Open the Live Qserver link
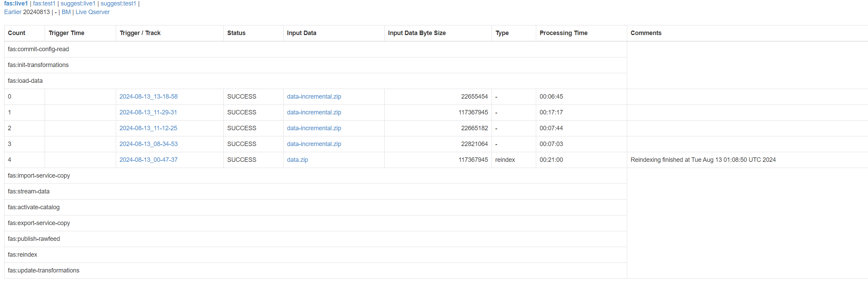 (92, 12)
